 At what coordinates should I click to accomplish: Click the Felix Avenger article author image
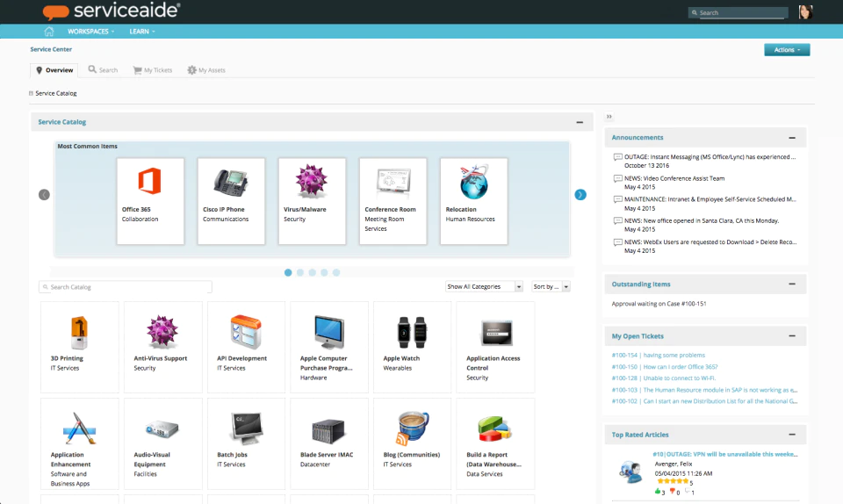point(630,472)
